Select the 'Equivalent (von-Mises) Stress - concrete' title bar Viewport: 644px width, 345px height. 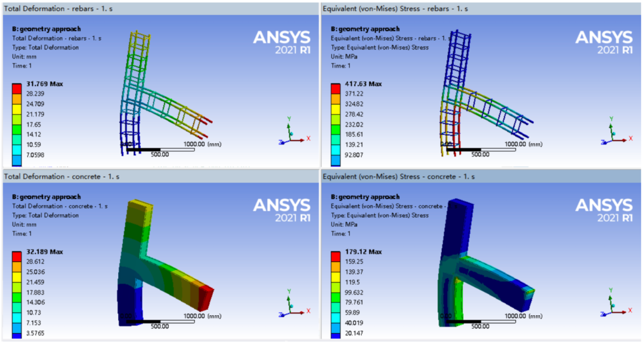tap(481, 177)
